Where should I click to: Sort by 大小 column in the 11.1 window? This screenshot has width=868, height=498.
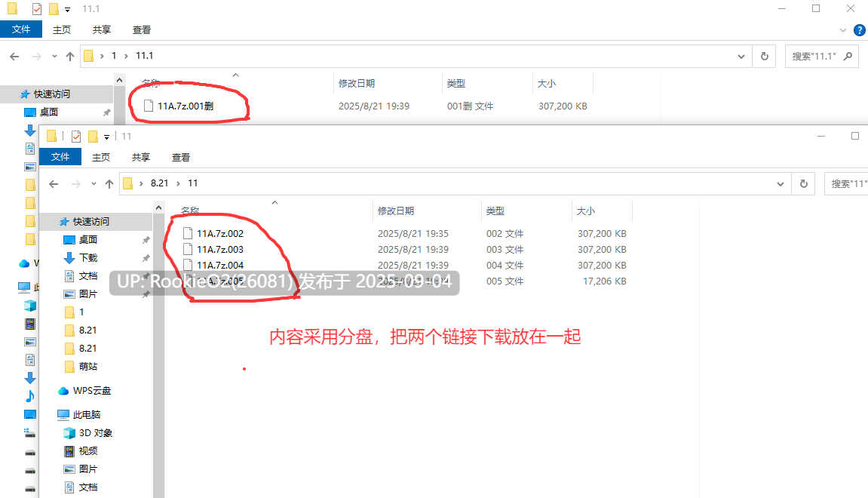547,83
